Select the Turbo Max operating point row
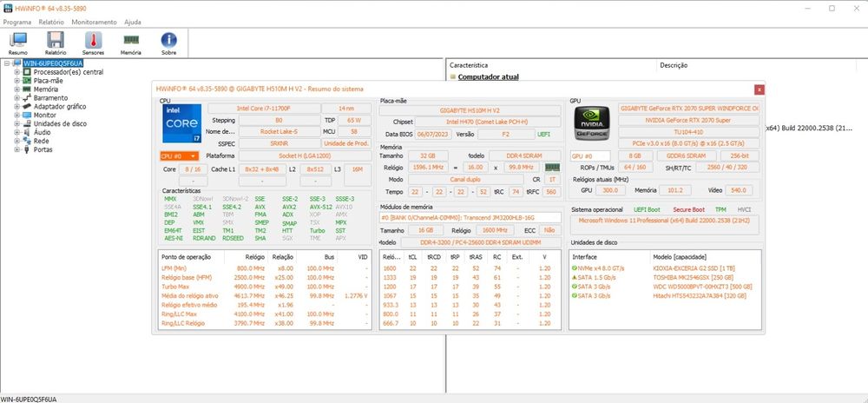This screenshot has height=403, width=868. 265,287
